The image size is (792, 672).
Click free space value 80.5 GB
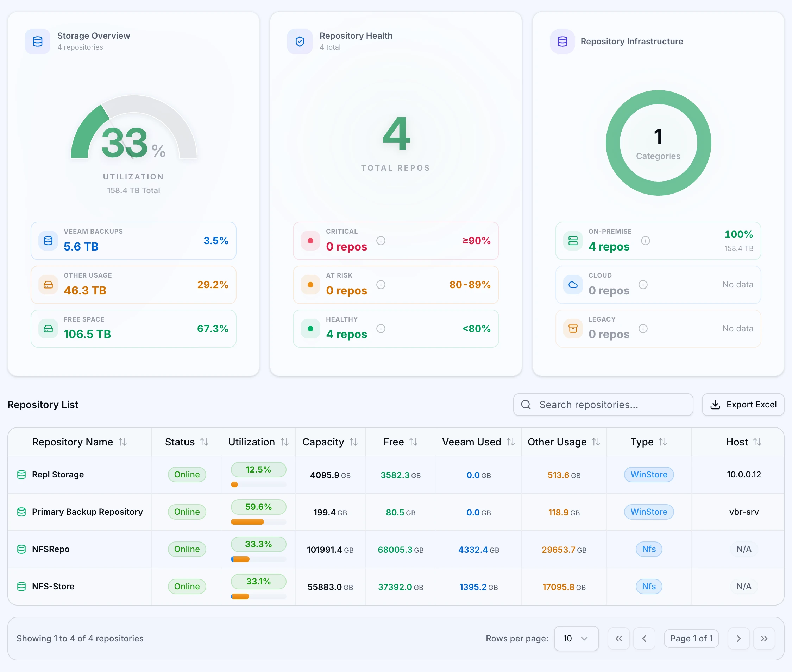point(401,512)
